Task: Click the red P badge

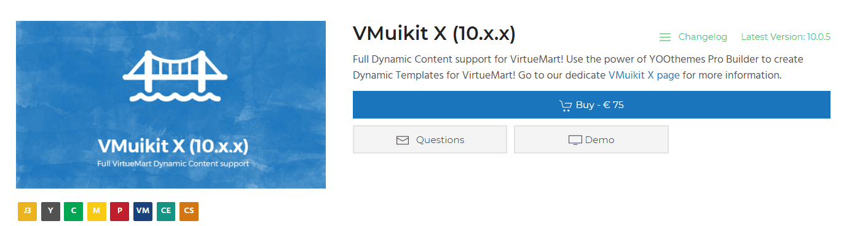Action: pos(120,211)
